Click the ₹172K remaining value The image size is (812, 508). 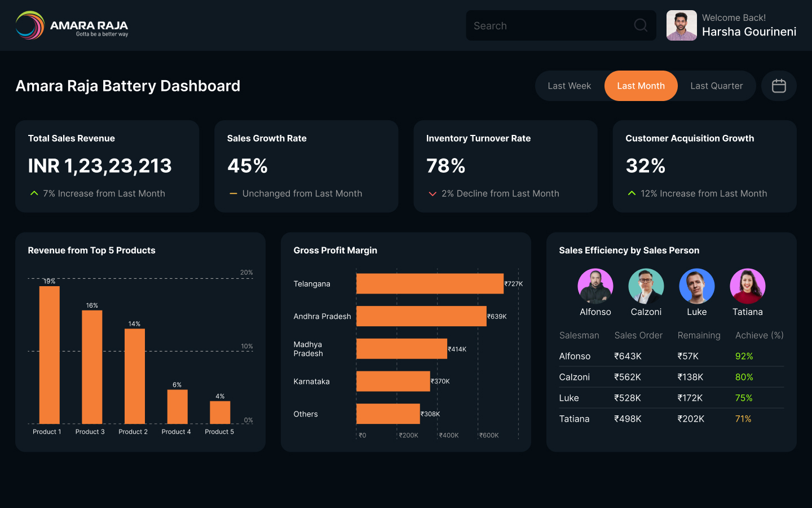pyautogui.click(x=690, y=398)
